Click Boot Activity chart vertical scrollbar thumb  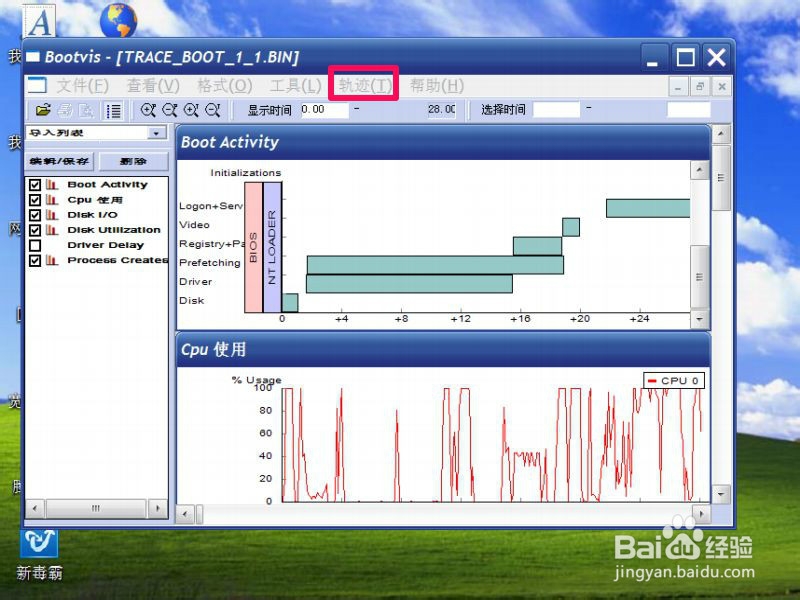tap(699, 277)
